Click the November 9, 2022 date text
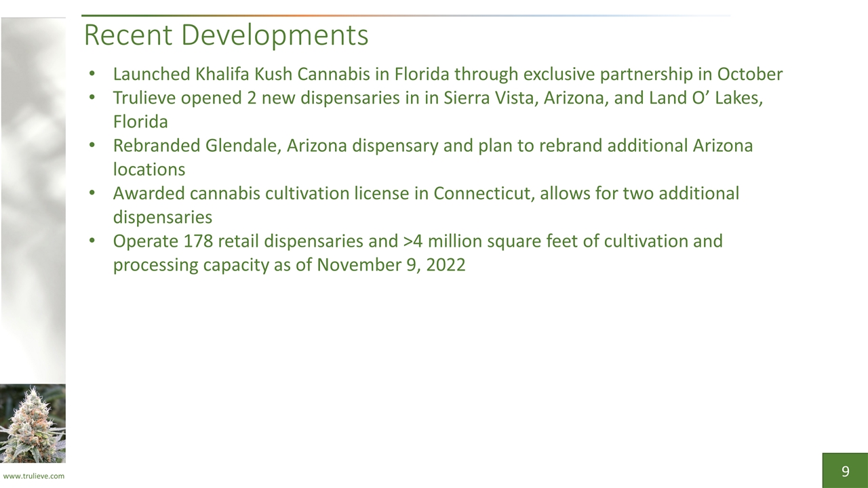The height and width of the screenshot is (488, 868). pyautogui.click(x=391, y=265)
